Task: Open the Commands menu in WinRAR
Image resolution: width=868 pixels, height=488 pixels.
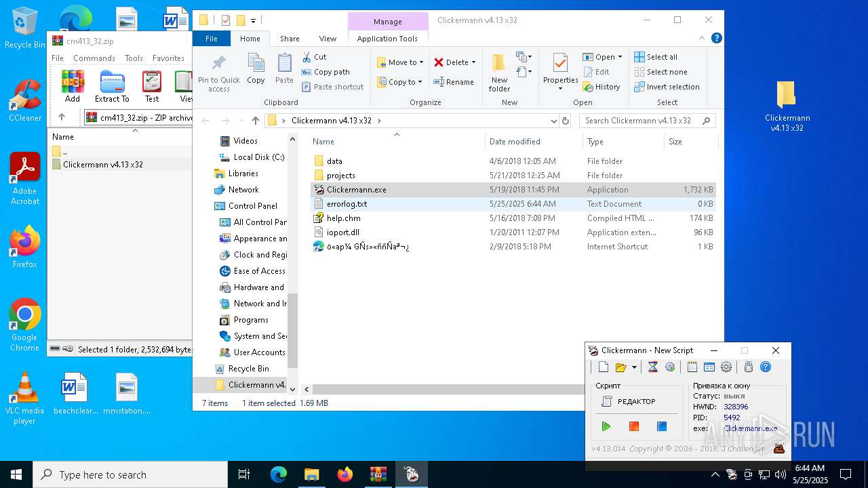Action: [x=94, y=58]
